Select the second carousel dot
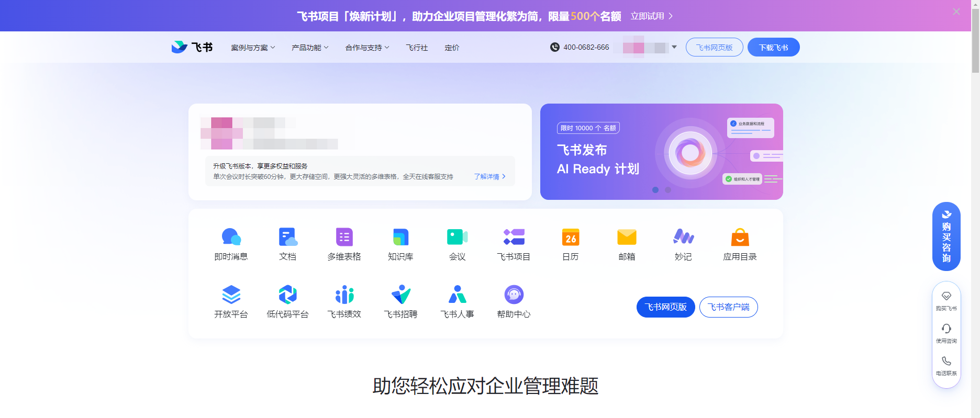The image size is (980, 418). [x=668, y=190]
